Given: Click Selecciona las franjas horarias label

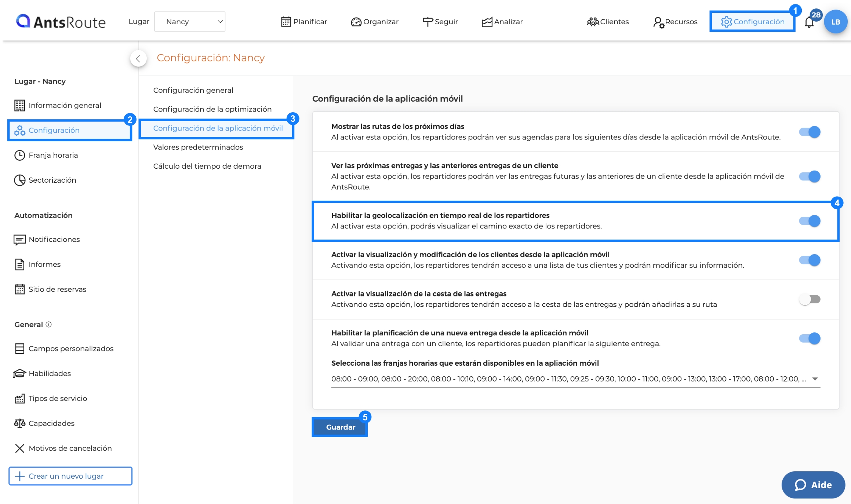Looking at the screenshot, I should click(465, 363).
